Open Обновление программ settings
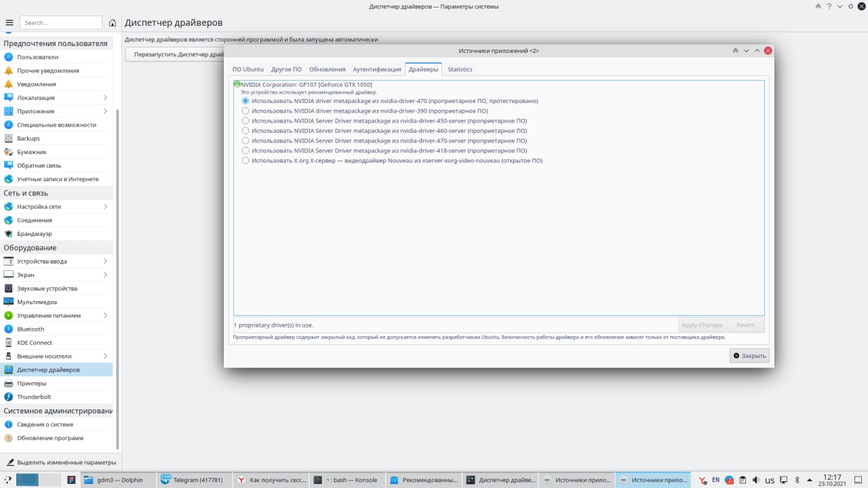Viewport: 868px width, 488px height. [x=57, y=438]
